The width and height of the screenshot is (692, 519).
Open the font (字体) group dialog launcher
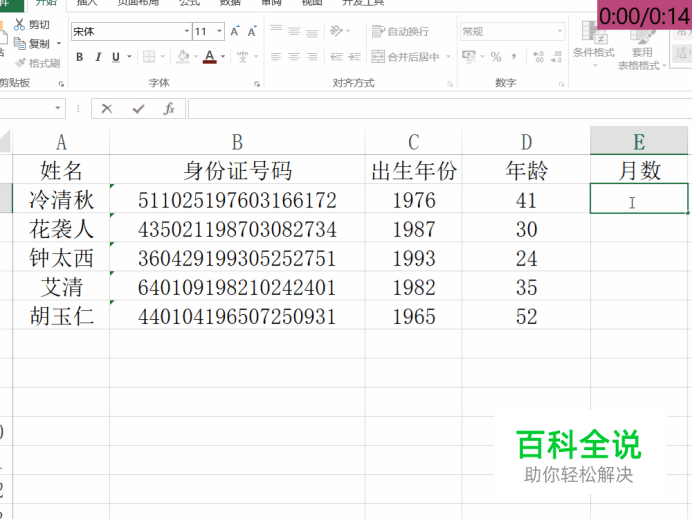(x=257, y=84)
